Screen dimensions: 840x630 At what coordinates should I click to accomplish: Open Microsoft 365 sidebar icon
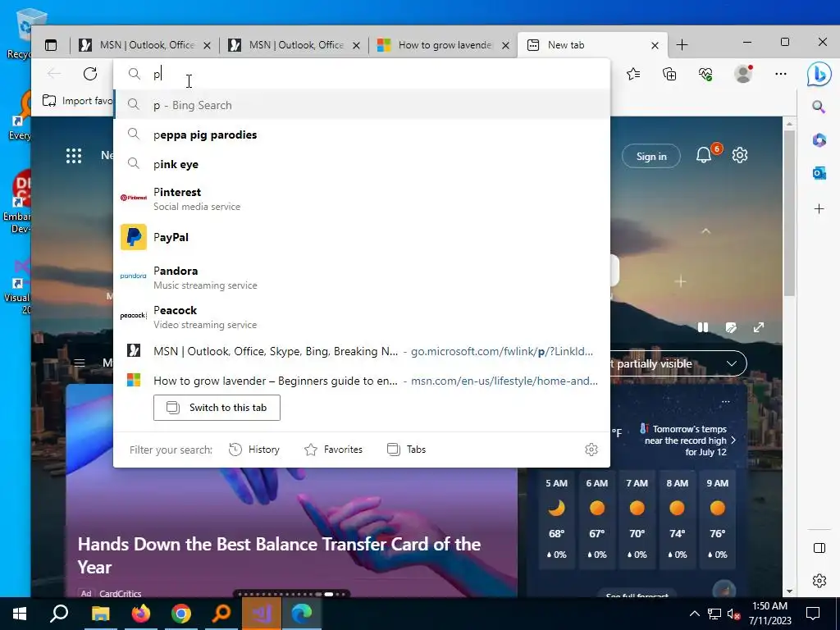[819, 140]
